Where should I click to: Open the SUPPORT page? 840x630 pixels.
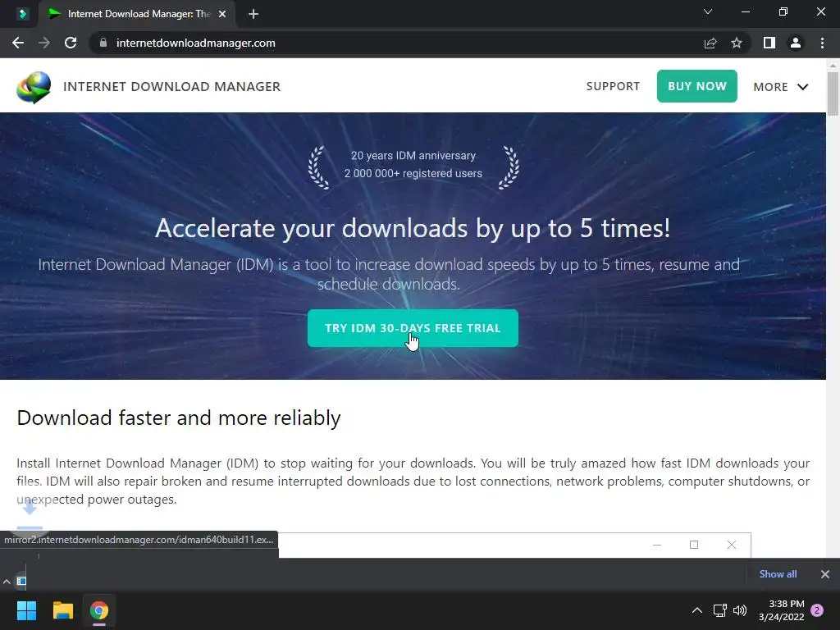tap(613, 86)
